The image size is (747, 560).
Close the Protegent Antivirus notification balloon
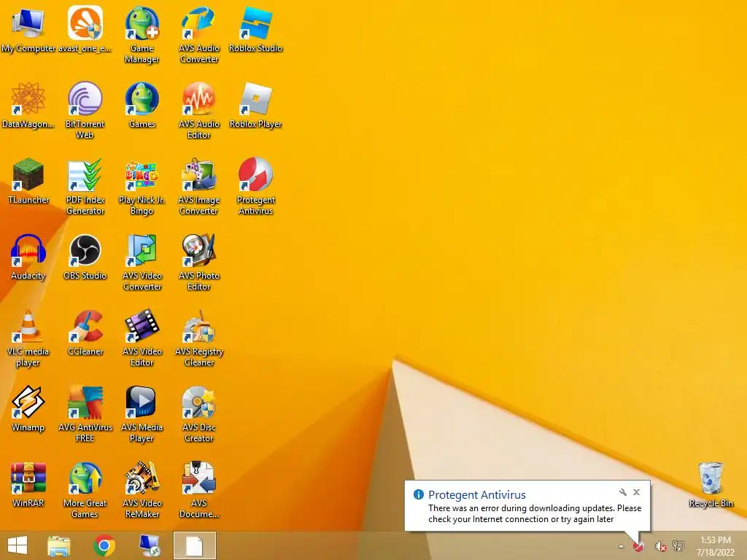pos(636,492)
